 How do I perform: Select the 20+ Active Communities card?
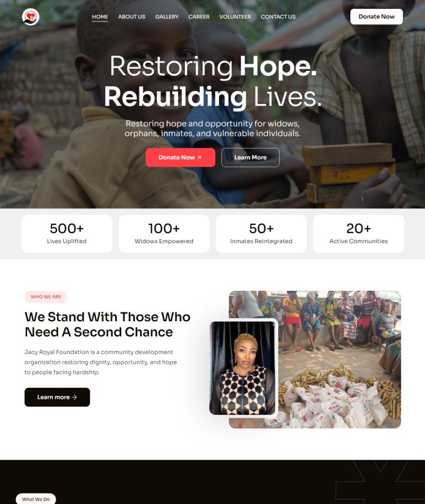[x=359, y=234]
